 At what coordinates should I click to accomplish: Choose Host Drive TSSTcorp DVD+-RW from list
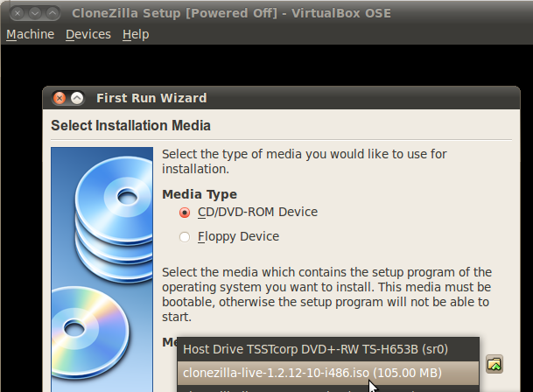point(328,349)
